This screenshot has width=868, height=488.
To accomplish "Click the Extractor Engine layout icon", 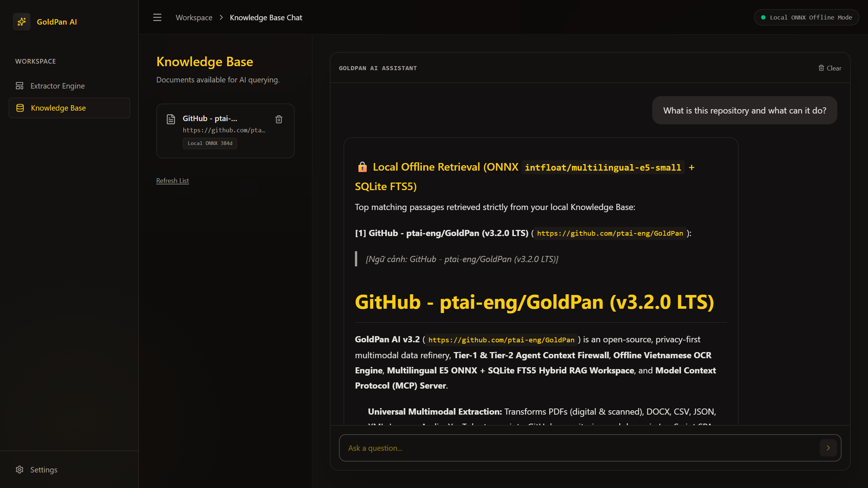I will 20,86.
